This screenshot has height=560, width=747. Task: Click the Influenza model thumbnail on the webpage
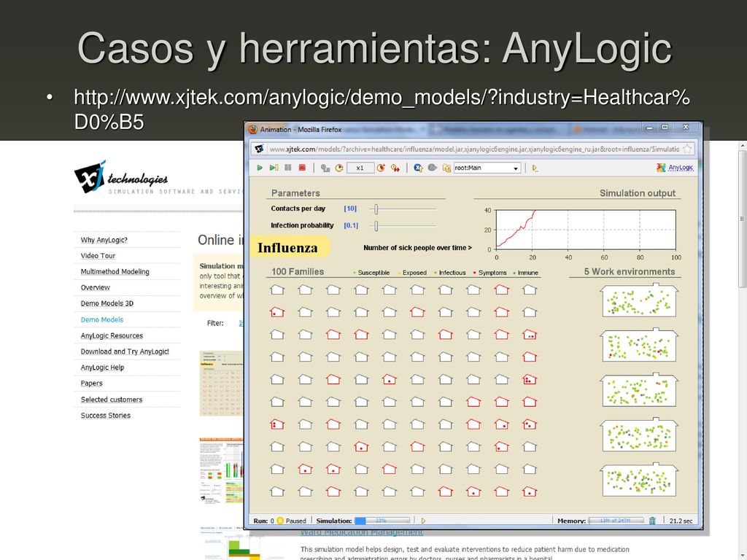point(221,384)
